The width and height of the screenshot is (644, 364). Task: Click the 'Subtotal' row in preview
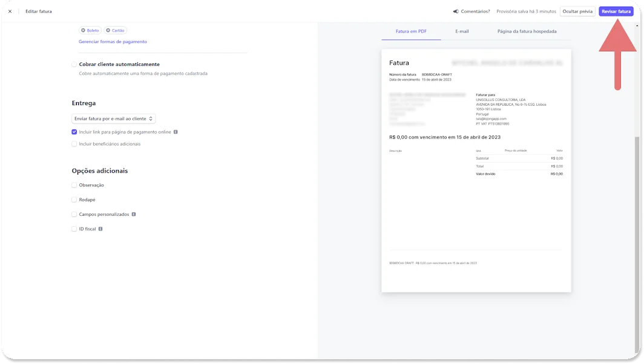[x=519, y=158]
